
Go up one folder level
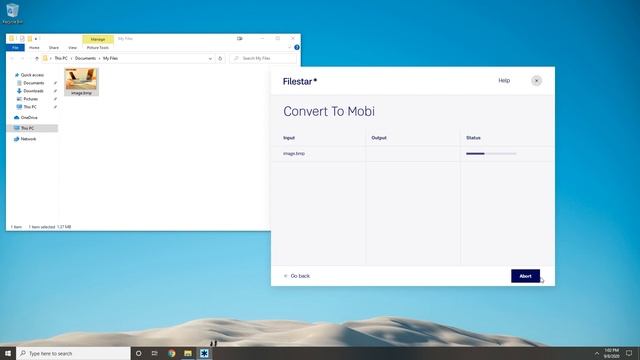tap(37, 59)
